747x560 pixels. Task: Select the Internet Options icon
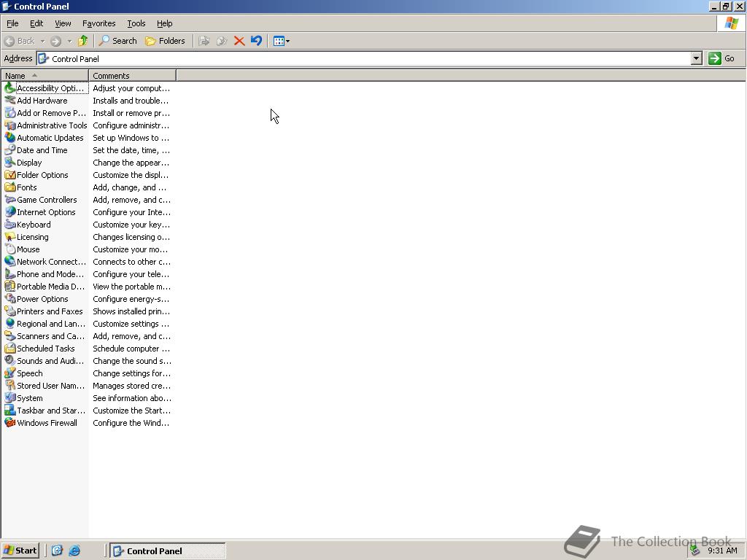[9, 212]
